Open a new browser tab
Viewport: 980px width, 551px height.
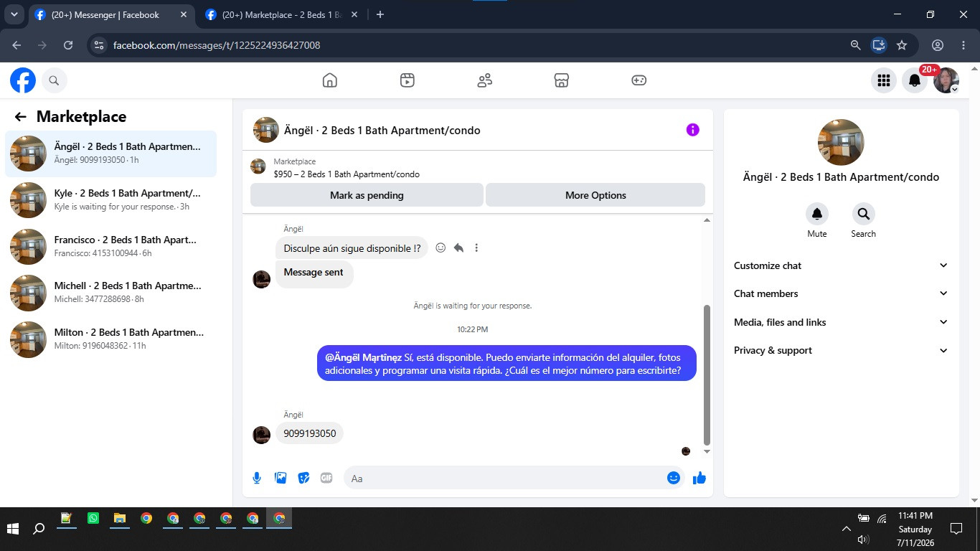(380, 14)
